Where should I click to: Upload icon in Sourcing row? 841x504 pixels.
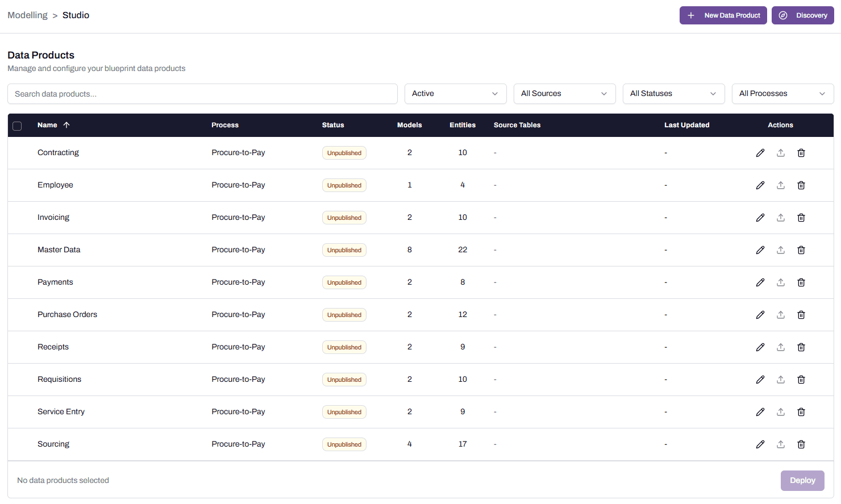[x=781, y=444]
